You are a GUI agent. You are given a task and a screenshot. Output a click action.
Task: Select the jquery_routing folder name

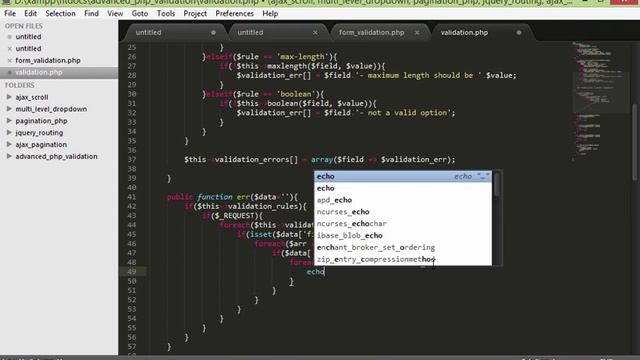[39, 133]
